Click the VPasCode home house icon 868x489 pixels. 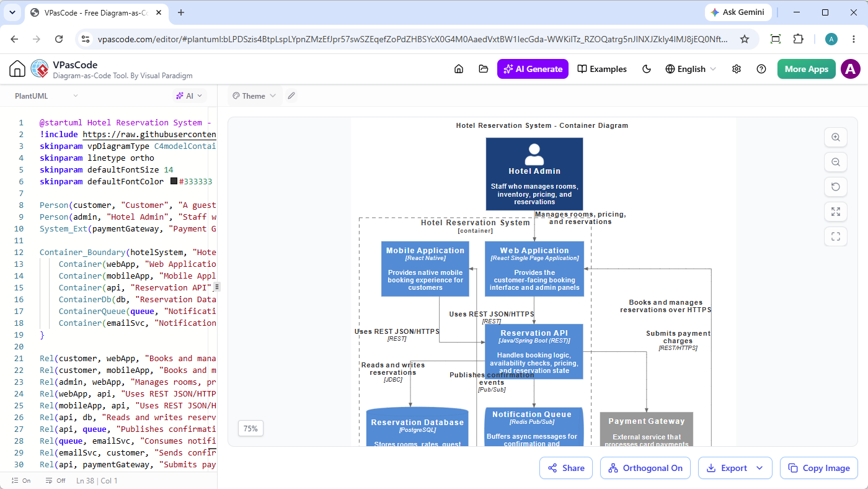click(x=17, y=69)
